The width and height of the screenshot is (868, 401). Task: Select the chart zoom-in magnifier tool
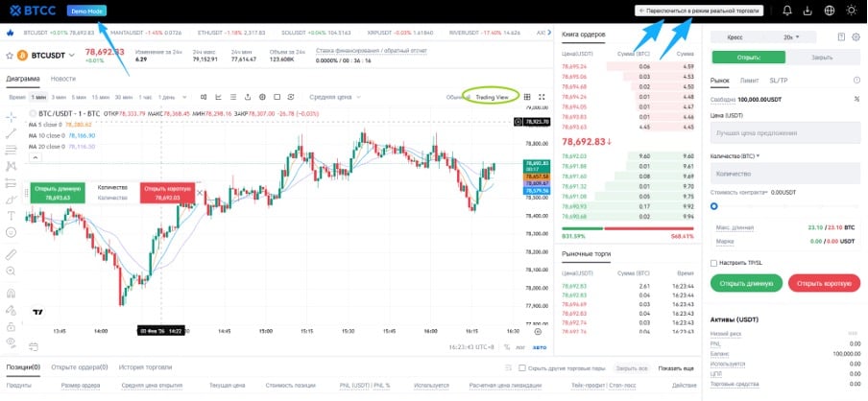[11, 271]
